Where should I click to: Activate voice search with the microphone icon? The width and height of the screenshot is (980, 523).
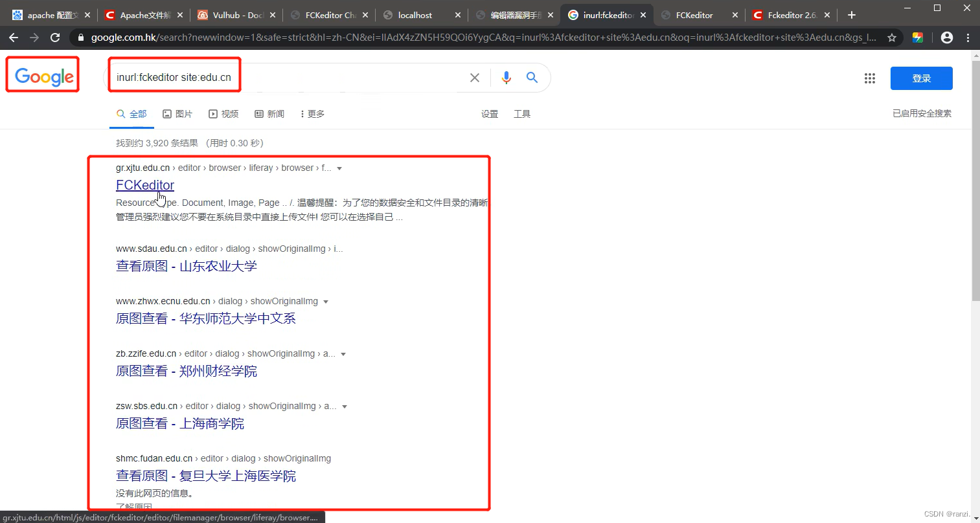point(506,77)
